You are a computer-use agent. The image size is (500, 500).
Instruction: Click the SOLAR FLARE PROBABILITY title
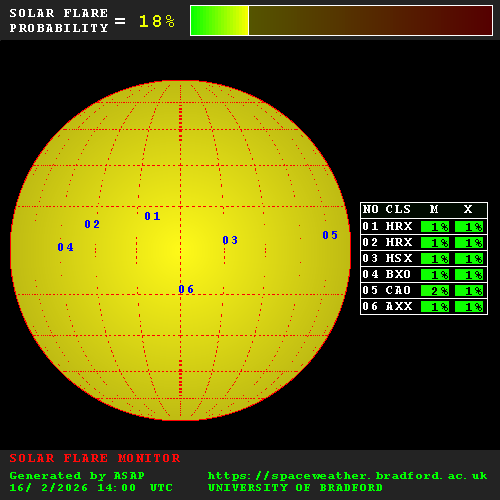[59, 20]
